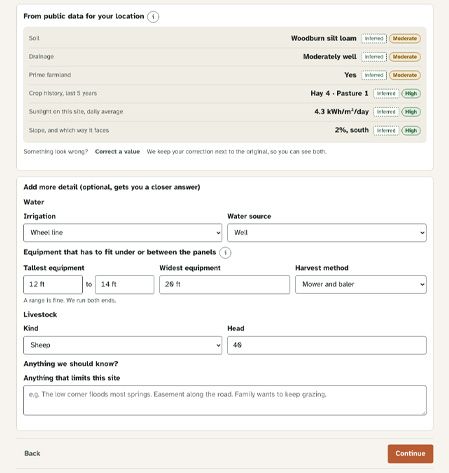Open the Harvest method dropdown
Image resolution: width=449 pixels, height=473 pixels.
pos(361,284)
